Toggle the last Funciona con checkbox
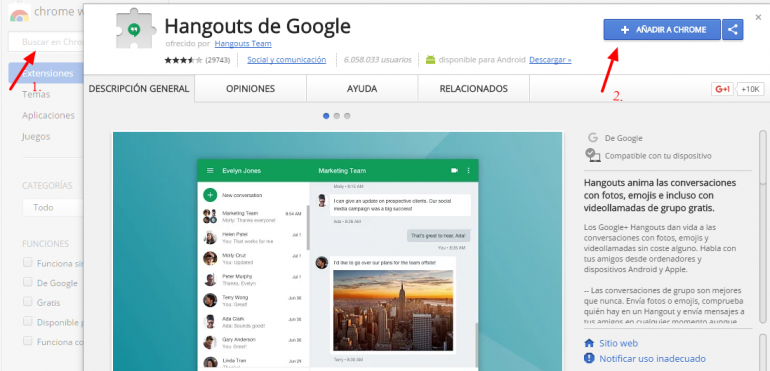Screen dimensions: 770x371 [x=28, y=341]
